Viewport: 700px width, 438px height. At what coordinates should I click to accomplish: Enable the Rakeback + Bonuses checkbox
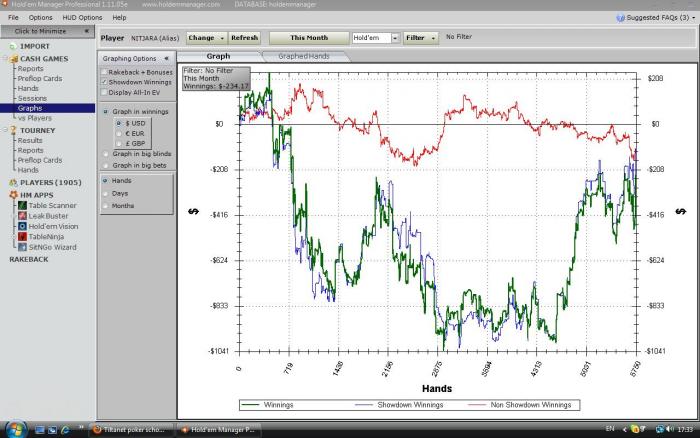(104, 72)
